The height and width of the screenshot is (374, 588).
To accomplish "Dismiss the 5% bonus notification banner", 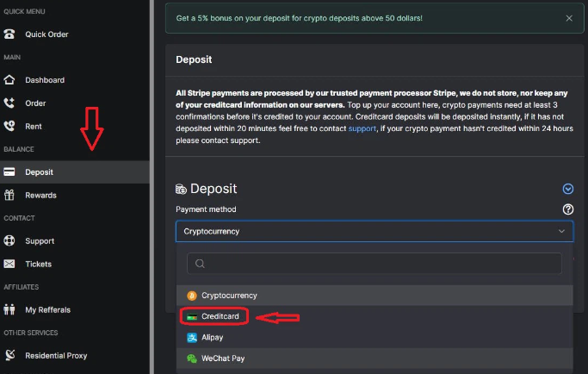I will 568,18.
